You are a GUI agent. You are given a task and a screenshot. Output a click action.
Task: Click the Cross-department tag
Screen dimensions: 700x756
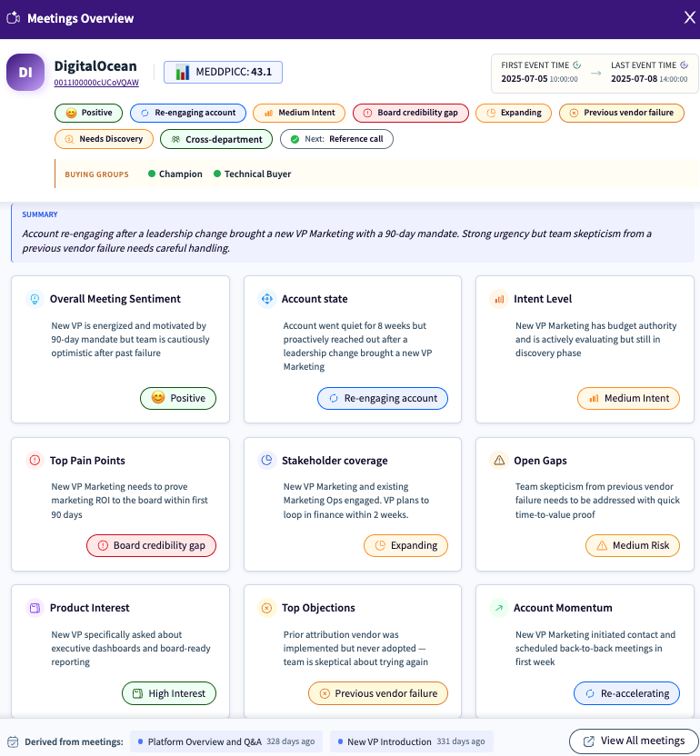point(216,139)
